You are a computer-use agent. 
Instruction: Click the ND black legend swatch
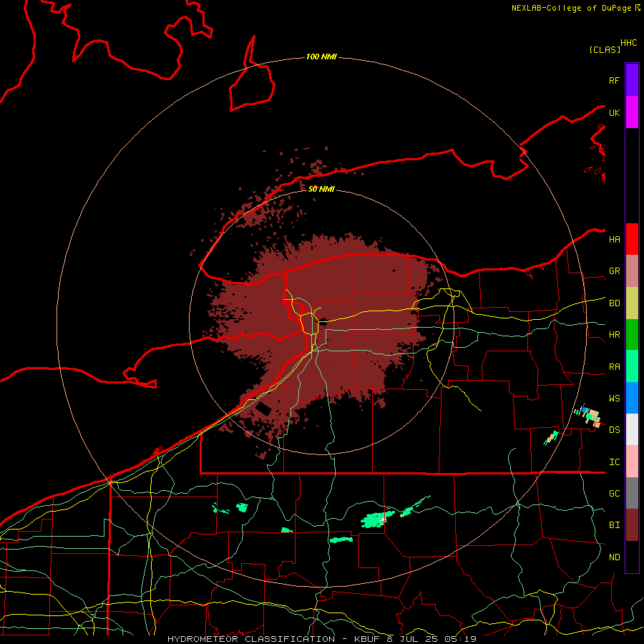tap(632, 557)
